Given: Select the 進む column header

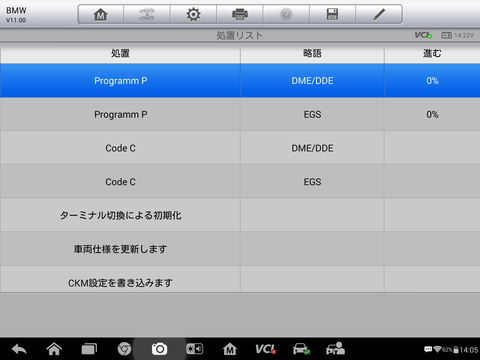Looking at the screenshot, I should point(432,53).
